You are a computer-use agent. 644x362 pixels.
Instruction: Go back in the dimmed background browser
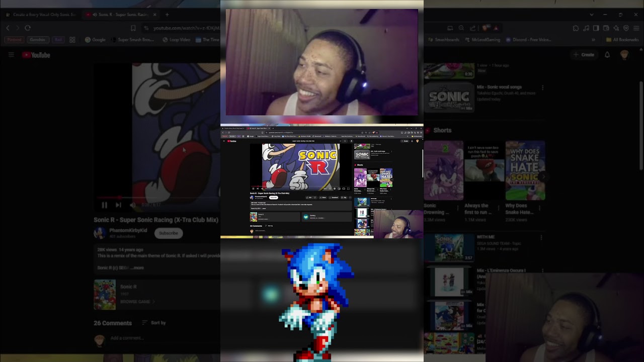pyautogui.click(x=7, y=28)
